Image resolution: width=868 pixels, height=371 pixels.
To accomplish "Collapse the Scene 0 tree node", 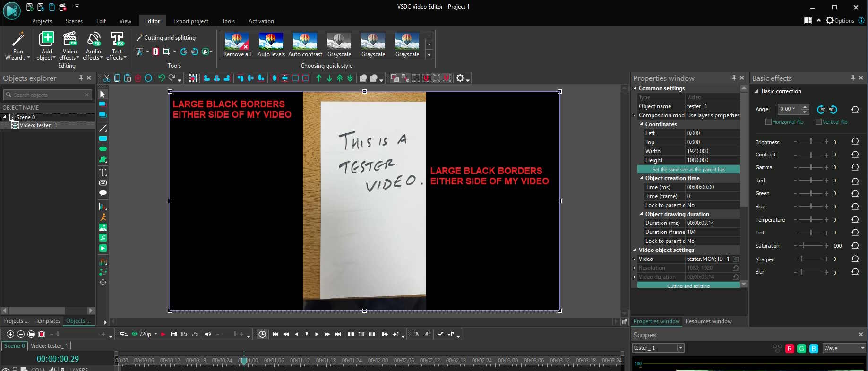I will pyautogui.click(x=5, y=117).
